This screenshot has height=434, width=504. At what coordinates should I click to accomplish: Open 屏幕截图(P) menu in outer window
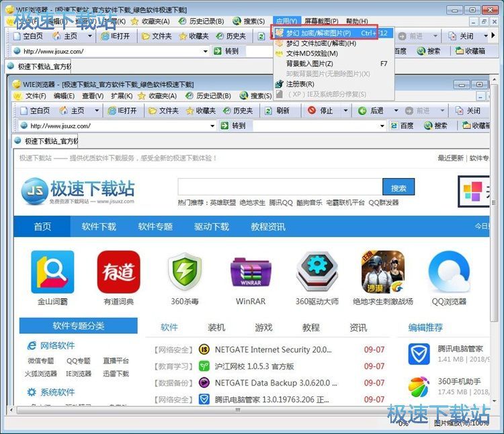click(321, 21)
